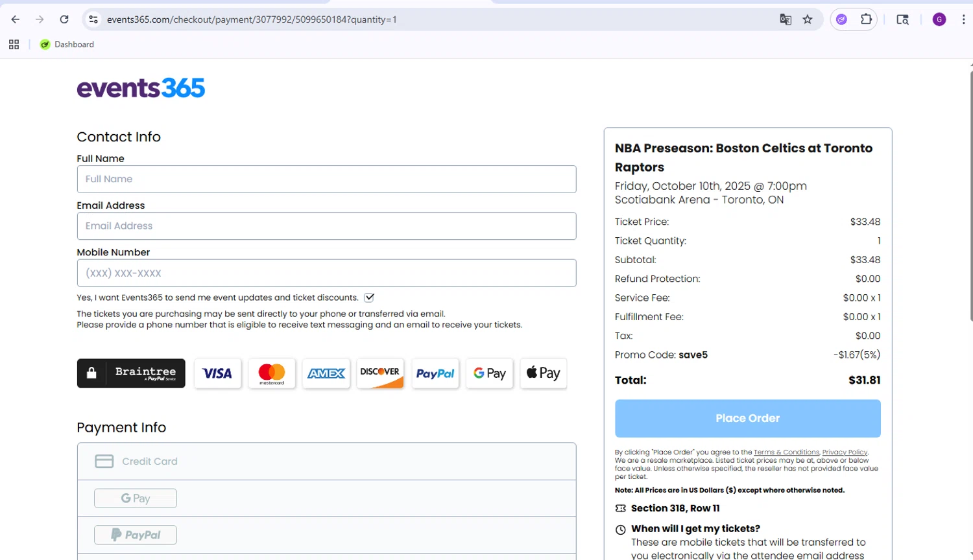This screenshot has width=973, height=560.
Task: Click the Ticket Price $33.48 value
Action: (865, 222)
